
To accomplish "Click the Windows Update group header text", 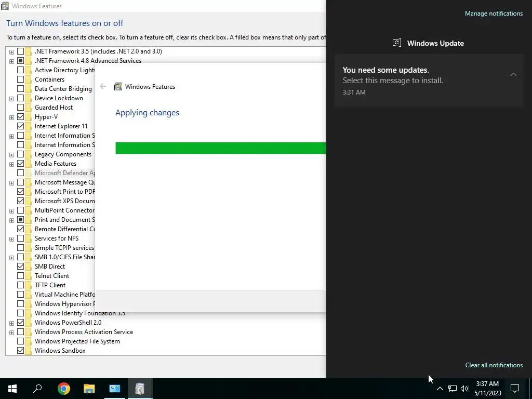I will click(435, 43).
